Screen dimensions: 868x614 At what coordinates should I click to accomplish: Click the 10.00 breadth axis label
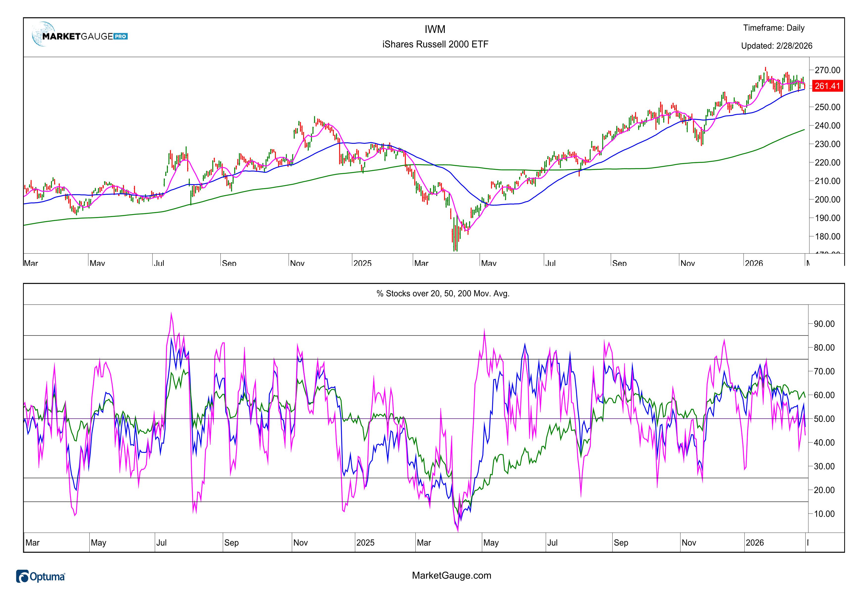[824, 514]
